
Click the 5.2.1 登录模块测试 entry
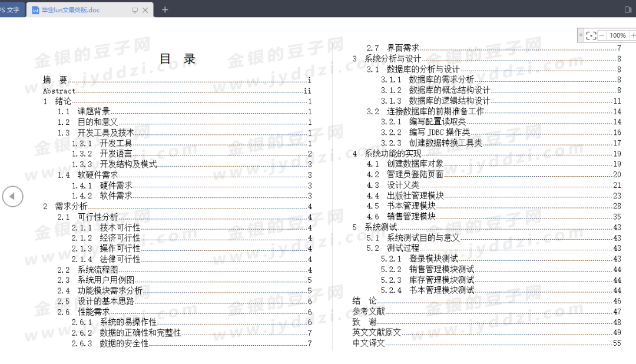pos(501,259)
